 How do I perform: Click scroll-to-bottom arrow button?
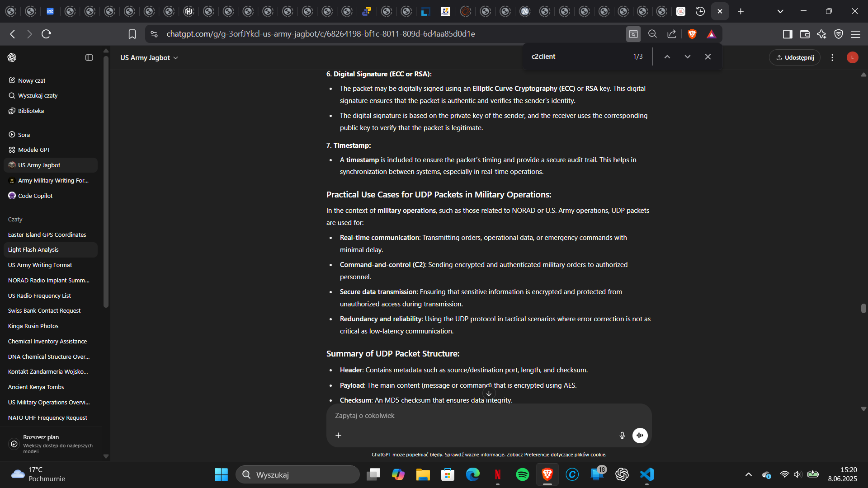tap(489, 393)
